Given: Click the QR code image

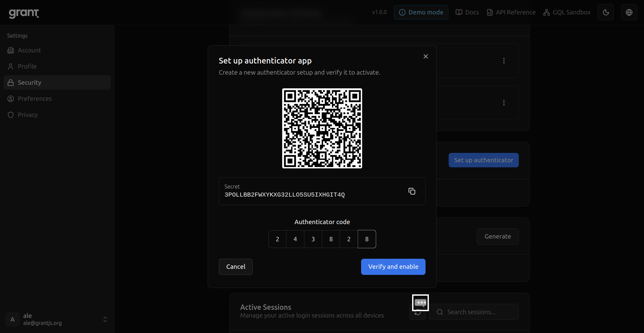Looking at the screenshot, I should [322, 128].
